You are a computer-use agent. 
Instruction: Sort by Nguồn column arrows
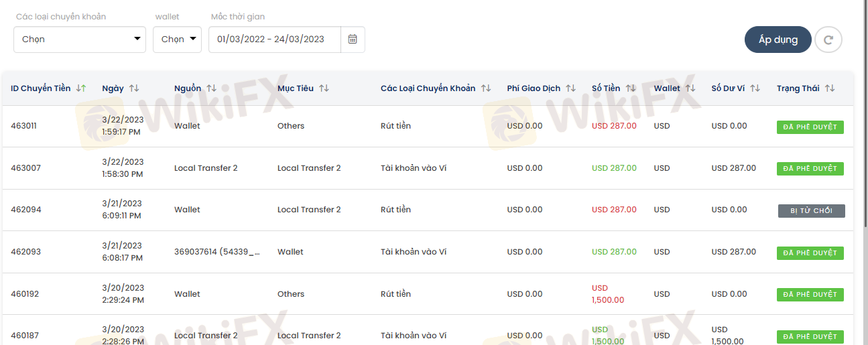[212, 88]
